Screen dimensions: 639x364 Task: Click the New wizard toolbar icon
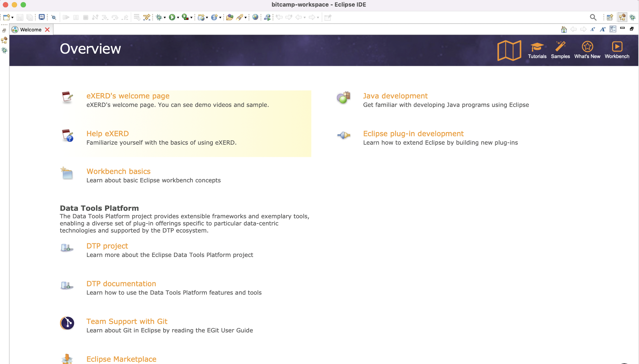[x=6, y=17]
